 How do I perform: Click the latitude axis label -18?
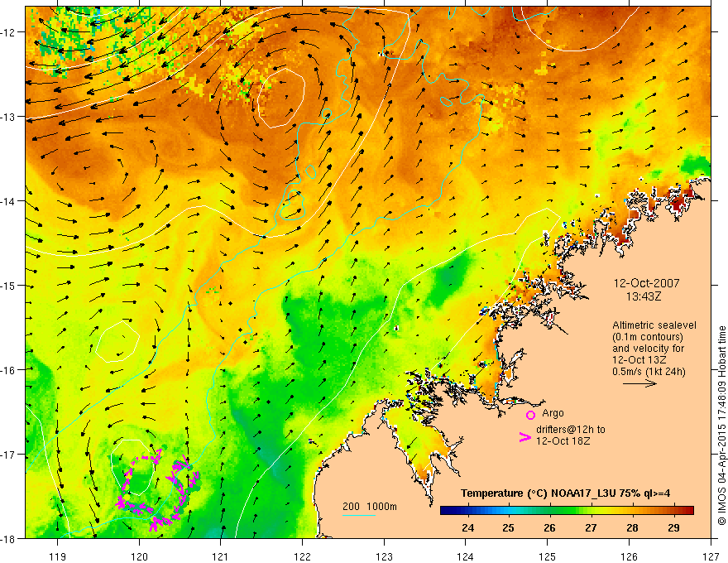[x=8, y=539]
